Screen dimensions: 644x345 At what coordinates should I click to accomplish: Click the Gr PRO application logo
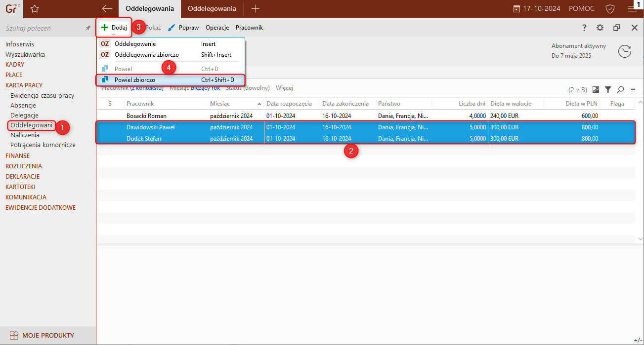click(x=11, y=9)
